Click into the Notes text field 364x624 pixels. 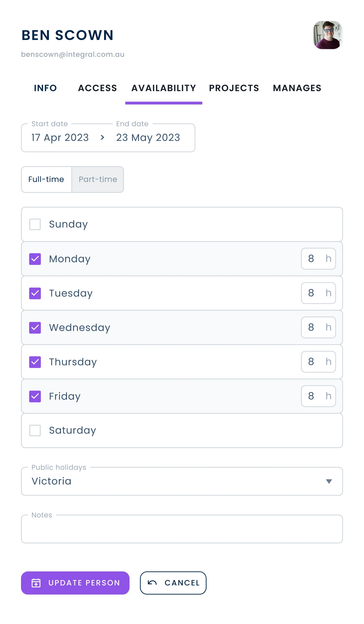[182, 529]
